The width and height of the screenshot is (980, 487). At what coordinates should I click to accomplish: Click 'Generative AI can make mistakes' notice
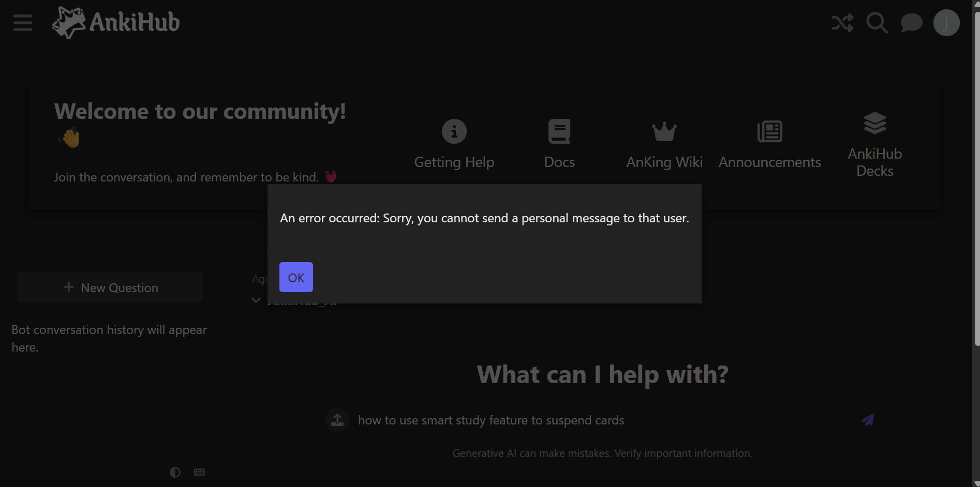coord(603,453)
